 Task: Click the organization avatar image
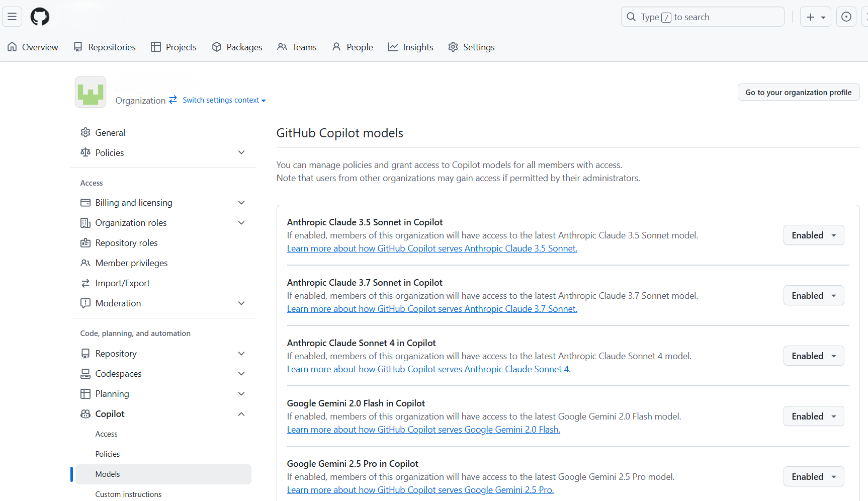click(x=91, y=92)
